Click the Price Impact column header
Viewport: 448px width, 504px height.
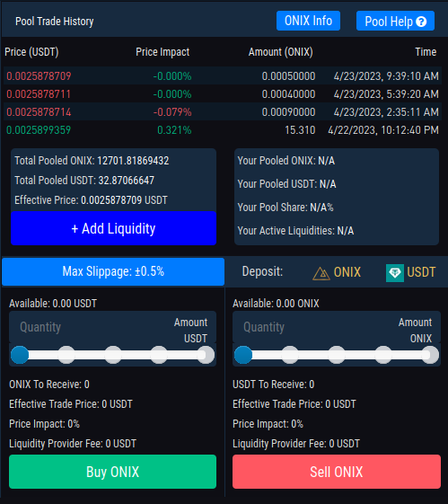pos(163,52)
